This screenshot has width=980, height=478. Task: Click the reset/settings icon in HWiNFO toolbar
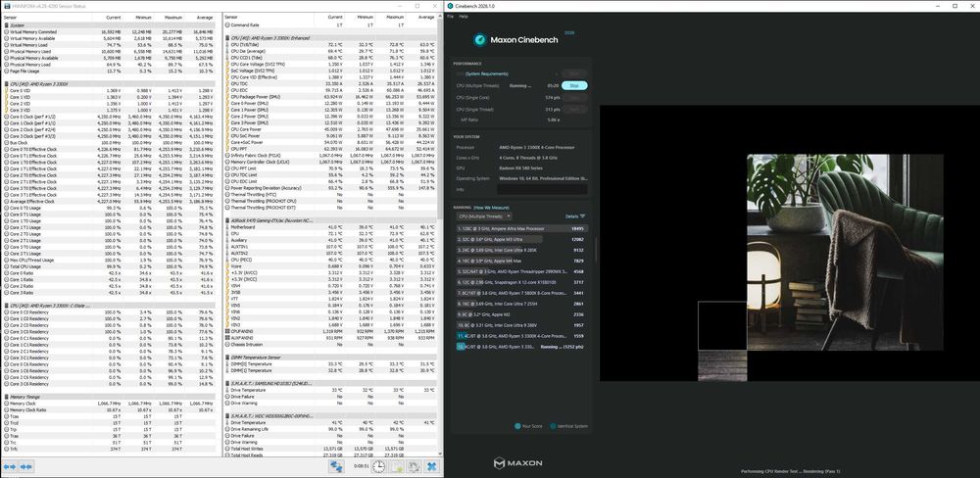point(414,466)
